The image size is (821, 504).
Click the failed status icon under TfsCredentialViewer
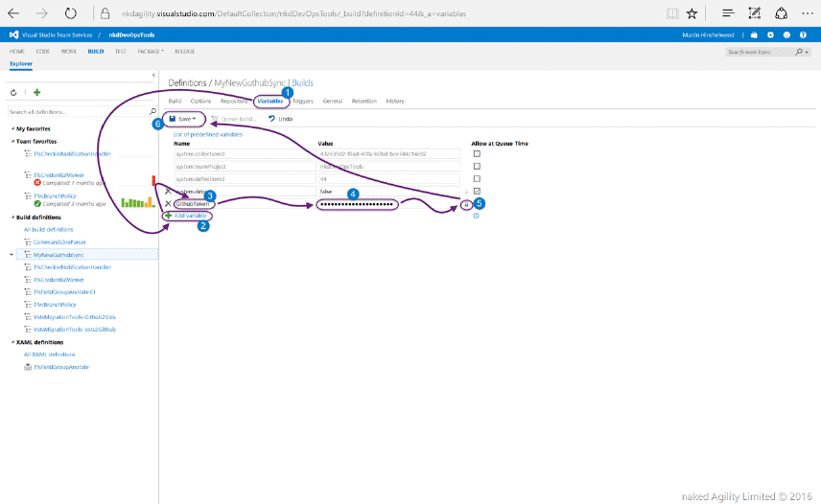point(37,183)
